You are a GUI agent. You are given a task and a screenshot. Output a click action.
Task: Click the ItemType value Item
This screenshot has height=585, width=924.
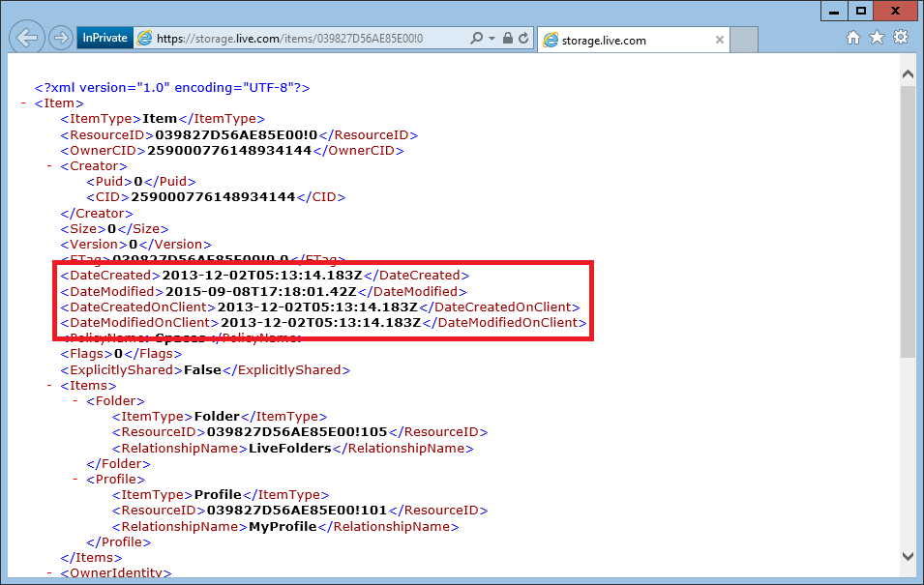click(x=160, y=119)
